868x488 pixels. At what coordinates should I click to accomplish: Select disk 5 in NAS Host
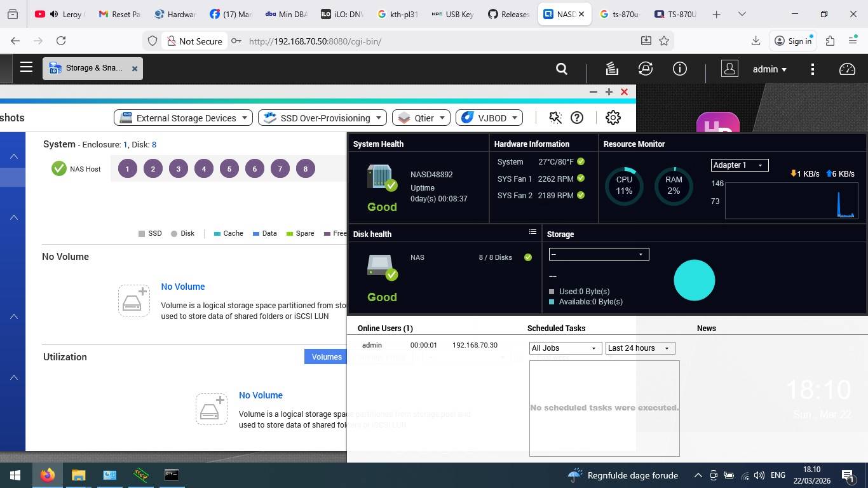[x=229, y=169]
